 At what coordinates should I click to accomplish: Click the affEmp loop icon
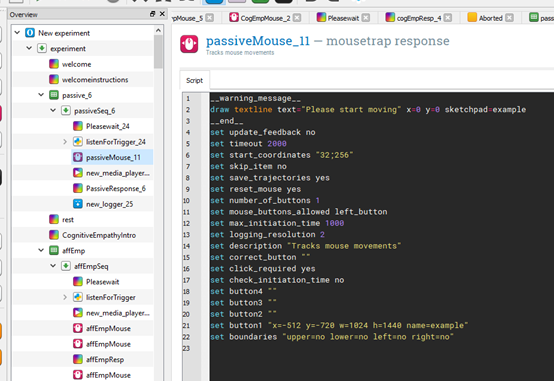point(54,251)
